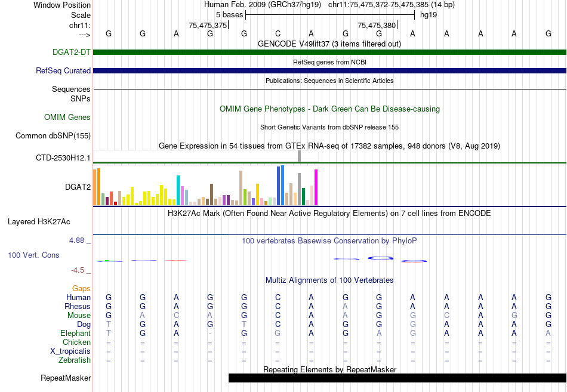Viewport: 567px width, 392px height.
Task: Open the GENCODE V49lift37 track title
Action: 329,44
